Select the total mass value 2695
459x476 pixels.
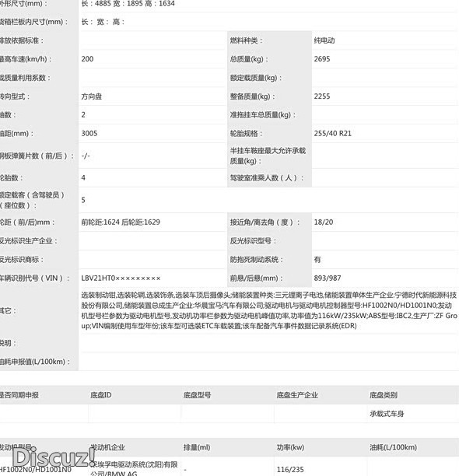322,59
